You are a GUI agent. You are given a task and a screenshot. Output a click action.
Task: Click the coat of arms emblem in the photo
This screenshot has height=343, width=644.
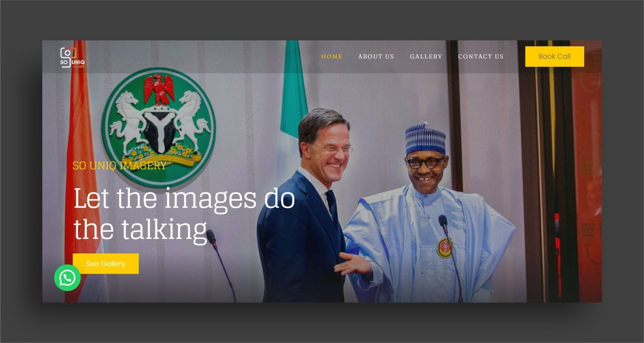[159, 126]
